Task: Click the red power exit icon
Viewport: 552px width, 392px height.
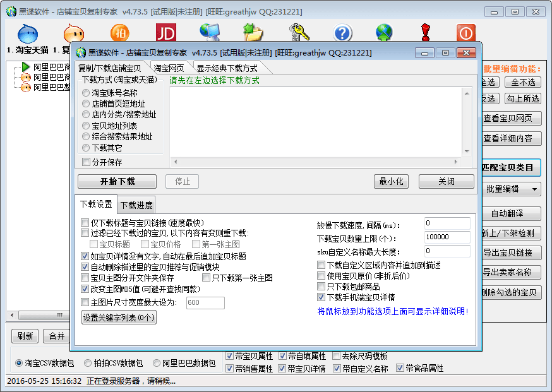Action: [x=466, y=33]
